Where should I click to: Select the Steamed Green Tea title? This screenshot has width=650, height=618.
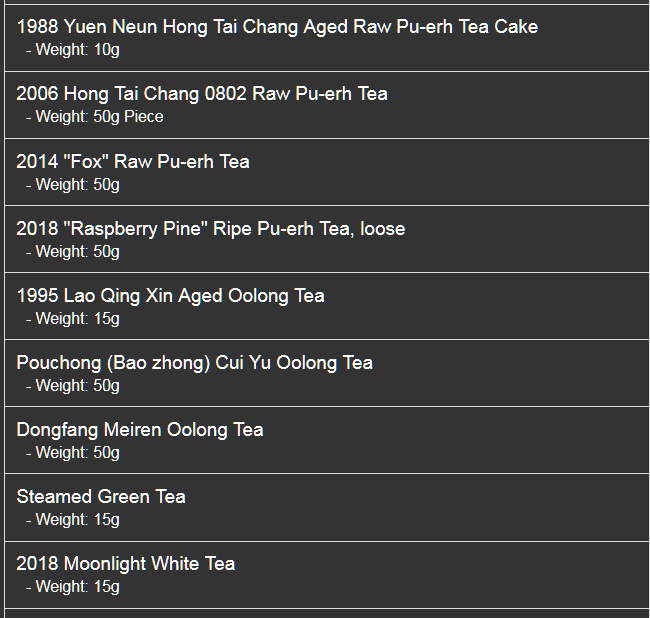coord(101,497)
